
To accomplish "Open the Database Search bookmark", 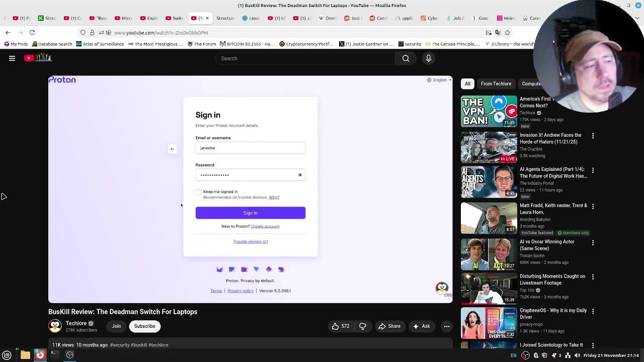I will (x=52, y=44).
